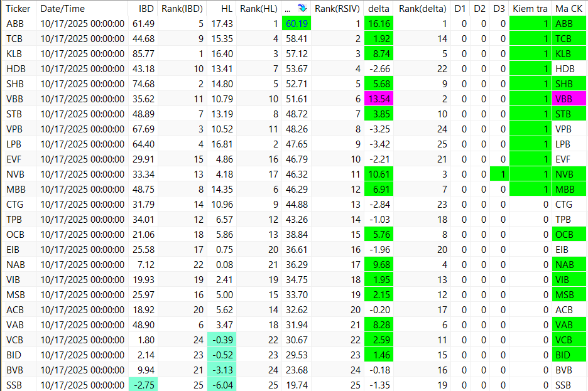Sort by the Date/Time column header

[63, 8]
